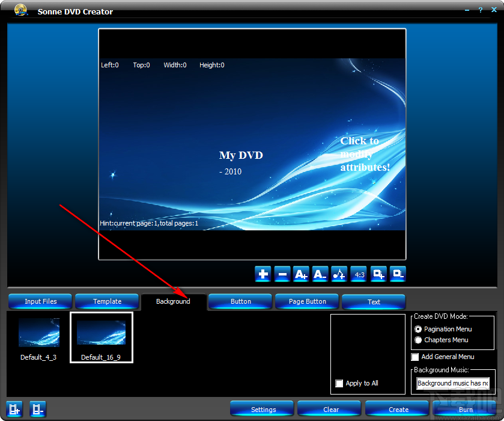Select the A- decrease font size icon

point(320,274)
